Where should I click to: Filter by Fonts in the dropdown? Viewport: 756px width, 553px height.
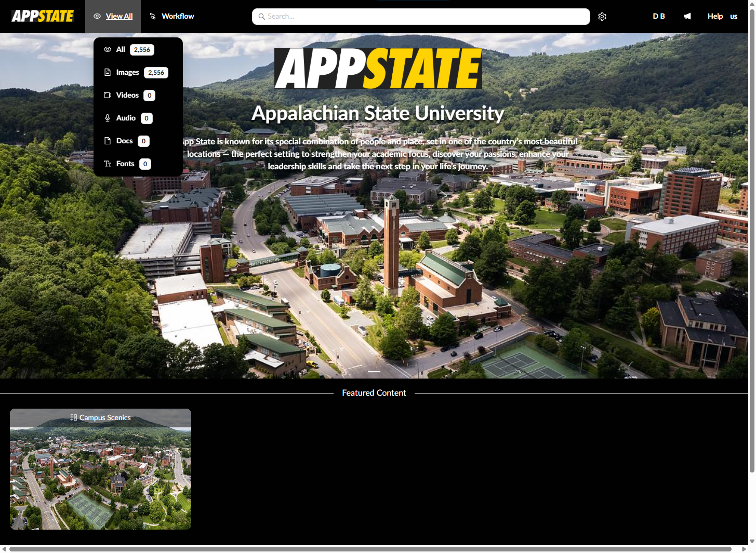coord(138,164)
